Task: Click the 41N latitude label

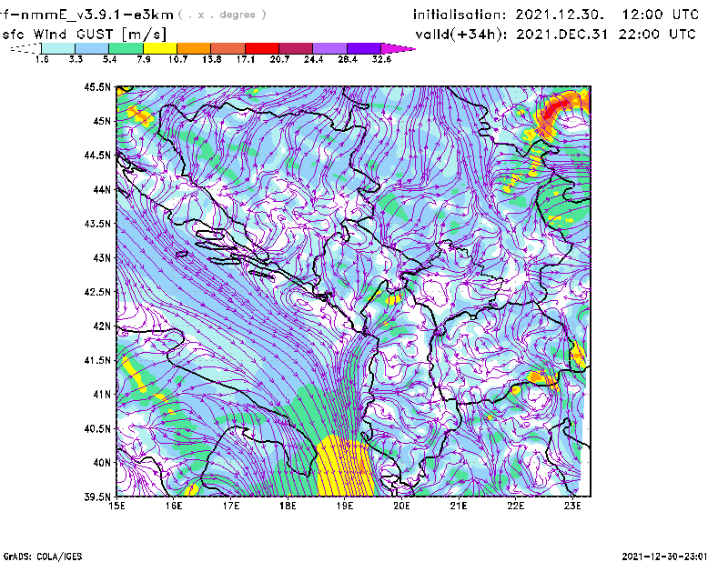Action: pyautogui.click(x=102, y=395)
